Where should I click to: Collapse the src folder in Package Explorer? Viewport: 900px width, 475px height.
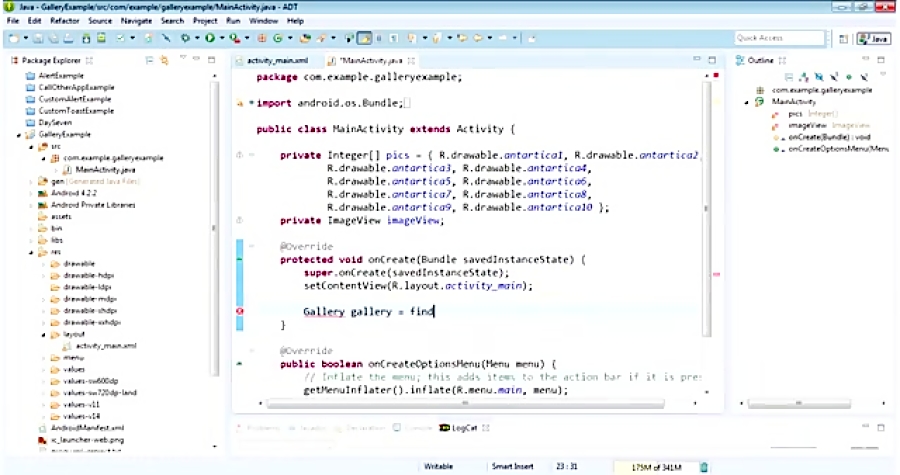click(x=31, y=147)
